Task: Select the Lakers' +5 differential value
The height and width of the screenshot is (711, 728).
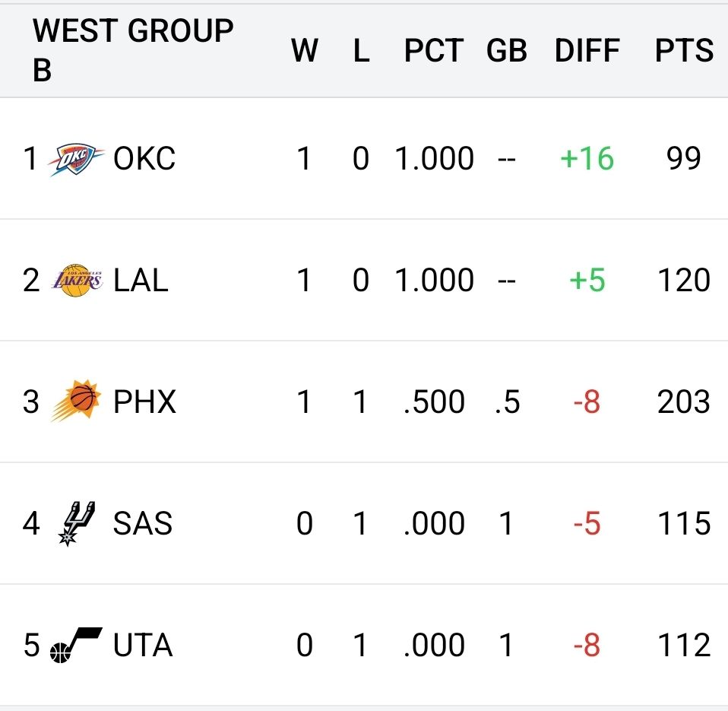Action: (587, 281)
